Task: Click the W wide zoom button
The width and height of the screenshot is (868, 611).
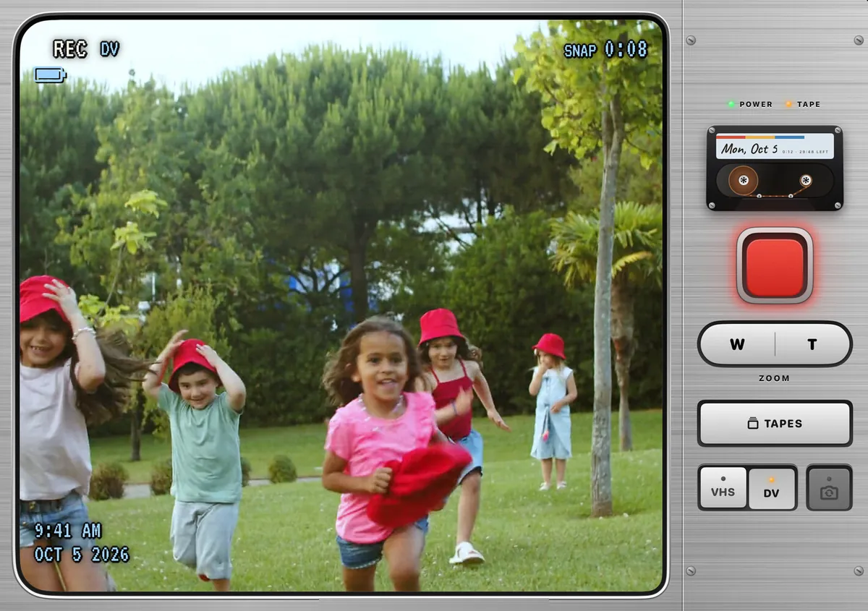Action: [736, 344]
